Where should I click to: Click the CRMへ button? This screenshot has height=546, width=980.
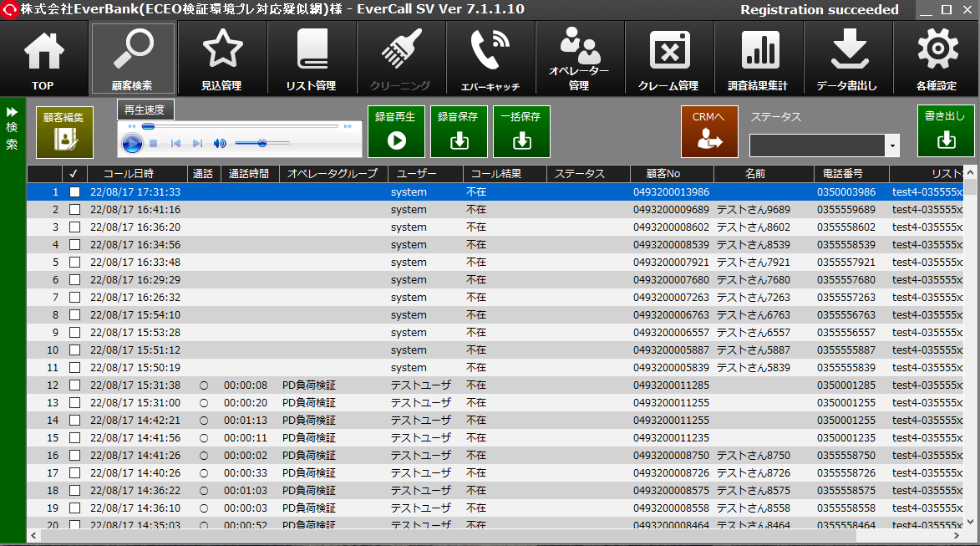click(x=709, y=131)
